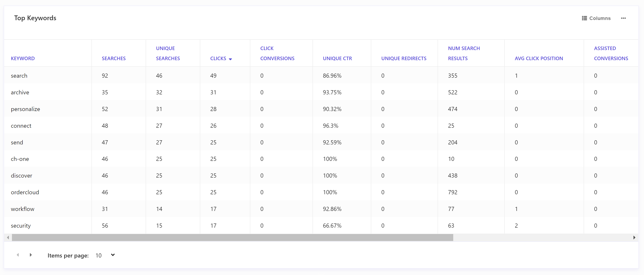644x275 pixels.
Task: Sort by CLICK CONVERSIONS header
Action: click(277, 53)
